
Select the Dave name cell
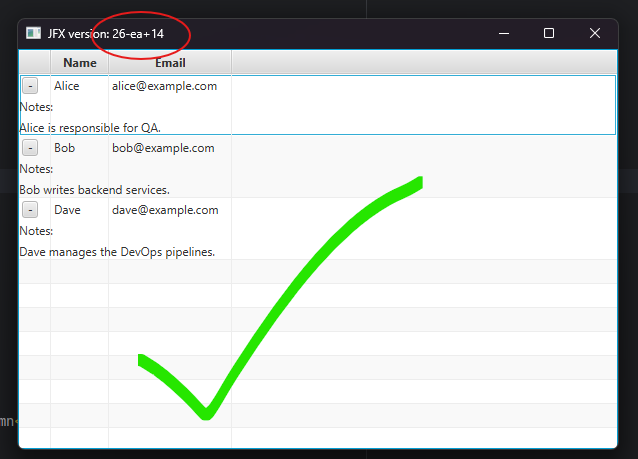67,210
